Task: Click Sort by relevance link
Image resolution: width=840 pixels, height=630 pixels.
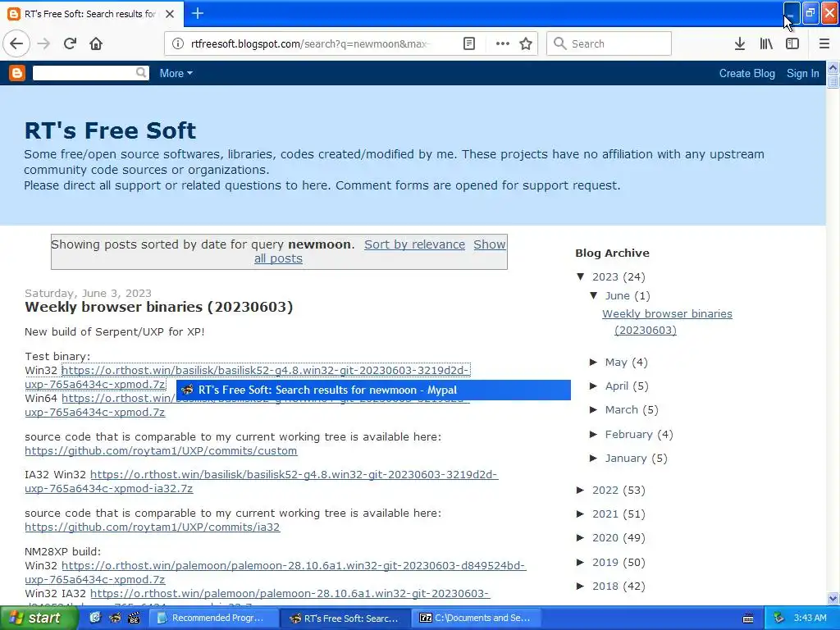Action: tap(414, 244)
